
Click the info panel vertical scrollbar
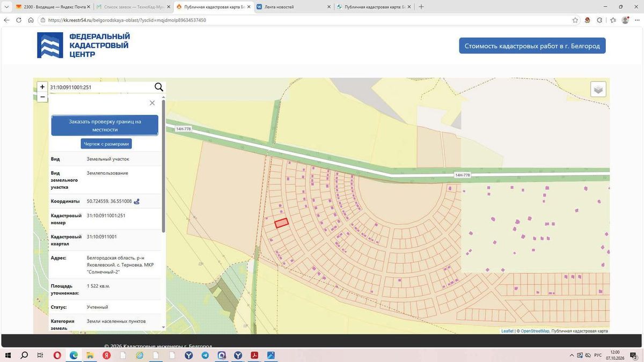click(163, 166)
